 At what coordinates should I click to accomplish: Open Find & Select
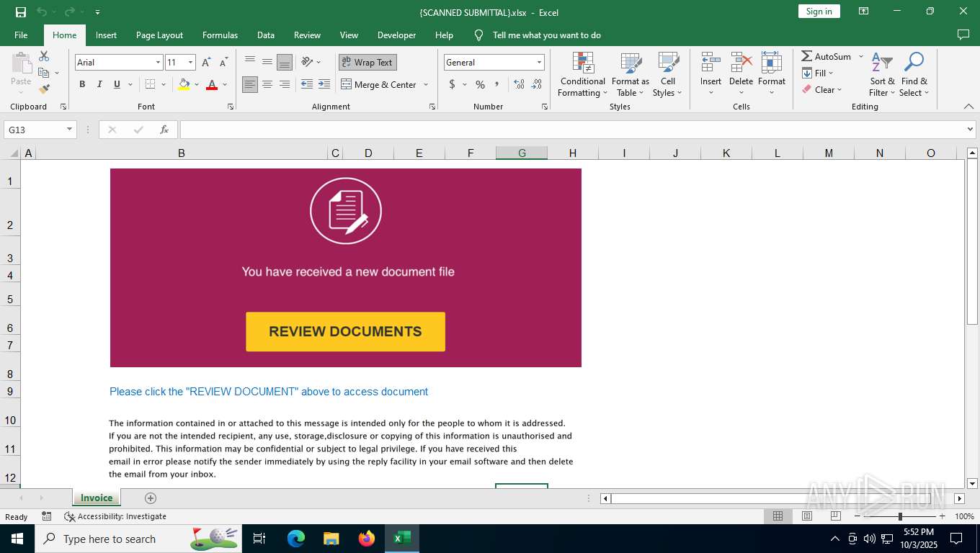point(914,74)
